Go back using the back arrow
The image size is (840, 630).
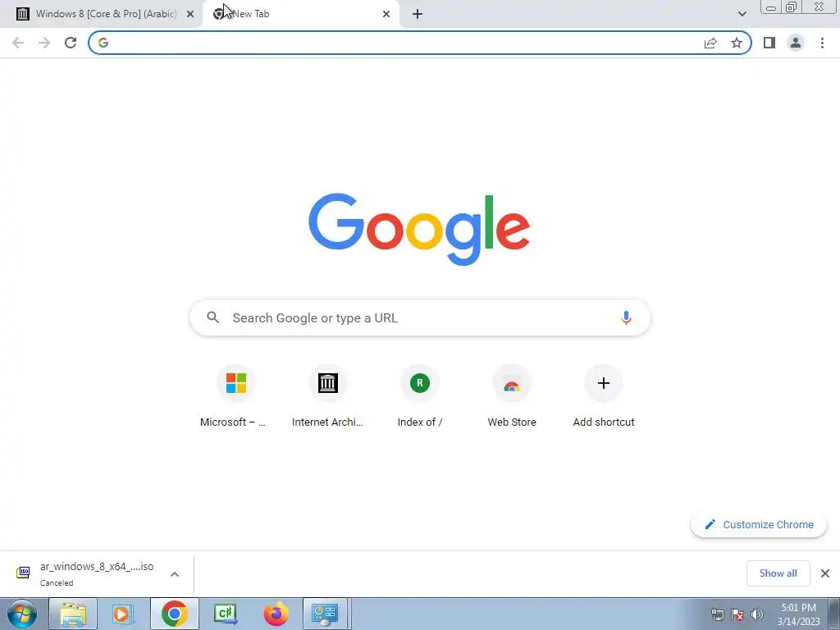18,43
